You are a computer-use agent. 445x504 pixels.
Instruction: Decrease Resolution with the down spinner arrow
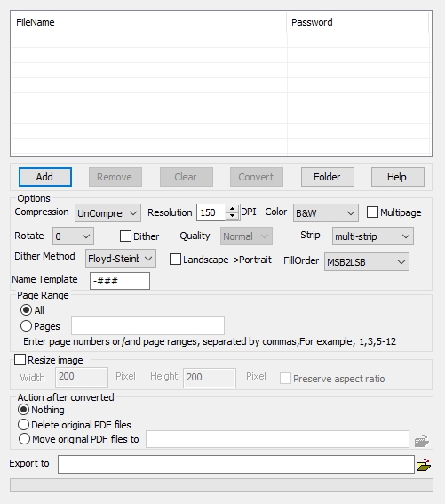click(x=232, y=216)
